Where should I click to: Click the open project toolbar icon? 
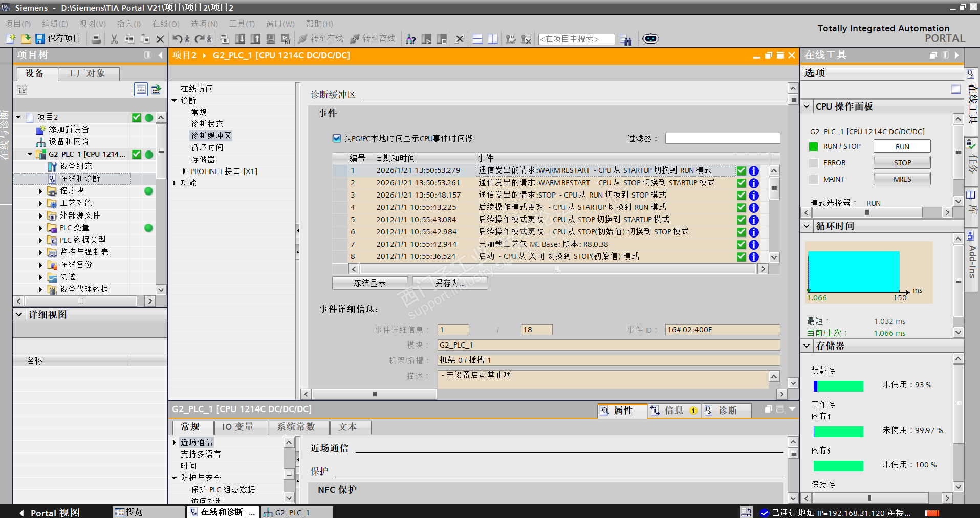click(x=26, y=38)
